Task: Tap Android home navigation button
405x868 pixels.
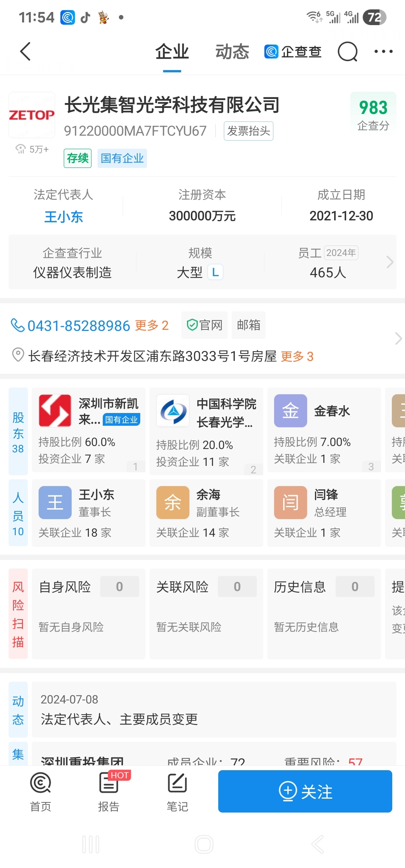Action: tap(204, 844)
